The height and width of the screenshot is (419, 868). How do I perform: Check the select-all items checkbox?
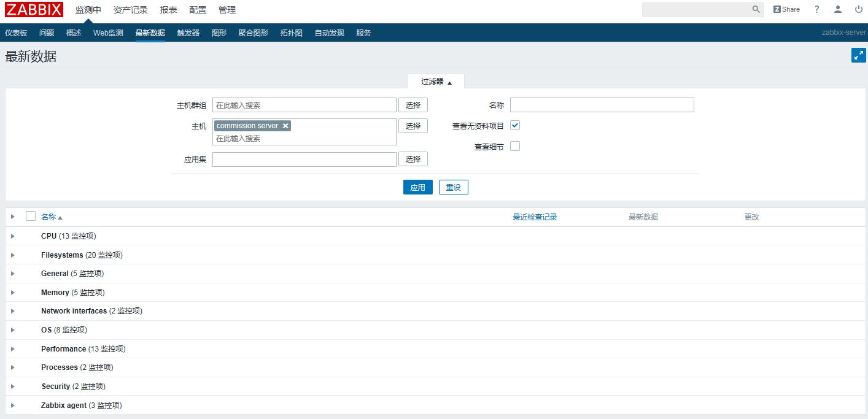(31, 216)
